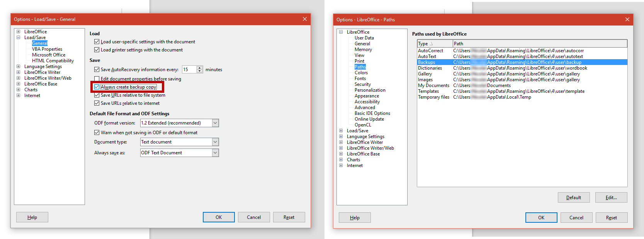This screenshot has height=239, width=644.
Task: Open Fonts in the Paths dialog tree
Action: coord(360,79)
